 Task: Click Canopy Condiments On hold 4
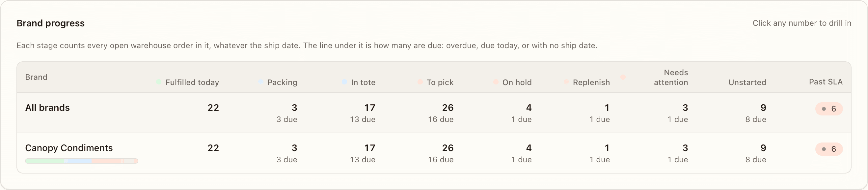click(529, 148)
